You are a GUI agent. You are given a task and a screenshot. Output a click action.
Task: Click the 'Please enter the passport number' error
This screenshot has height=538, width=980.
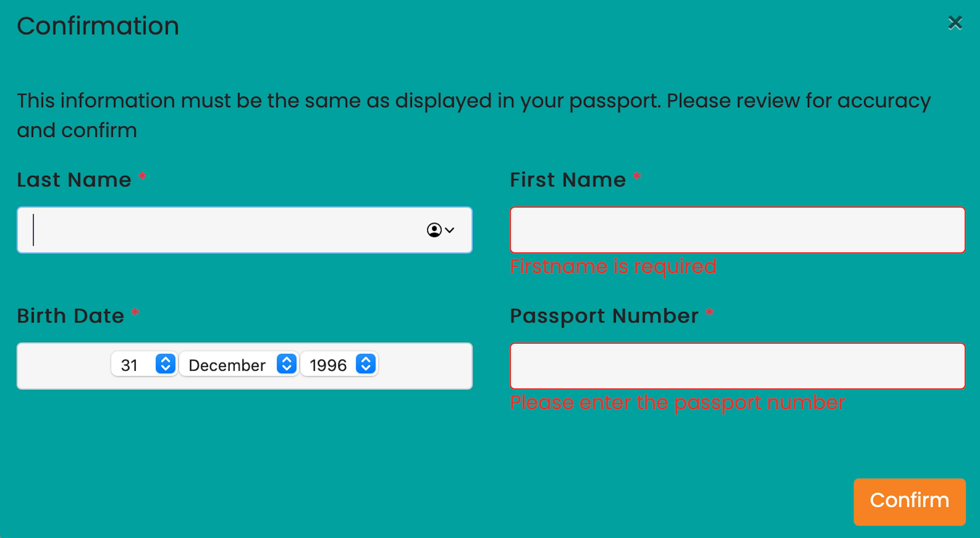(x=678, y=402)
